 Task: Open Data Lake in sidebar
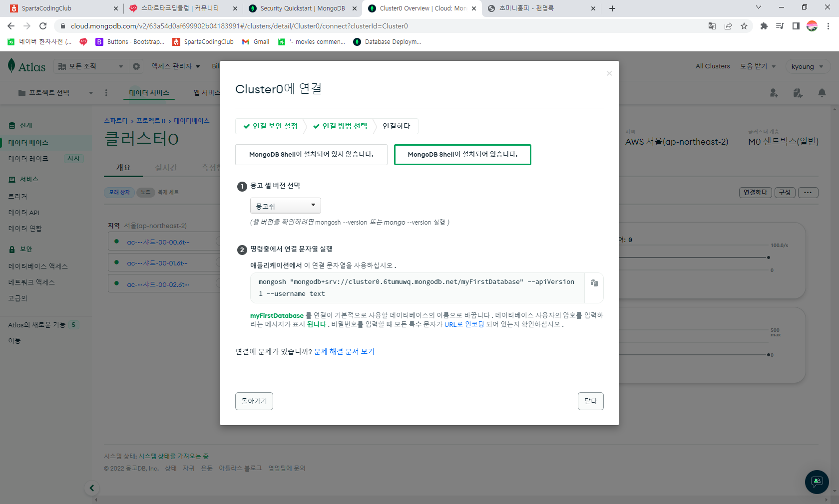(28, 159)
